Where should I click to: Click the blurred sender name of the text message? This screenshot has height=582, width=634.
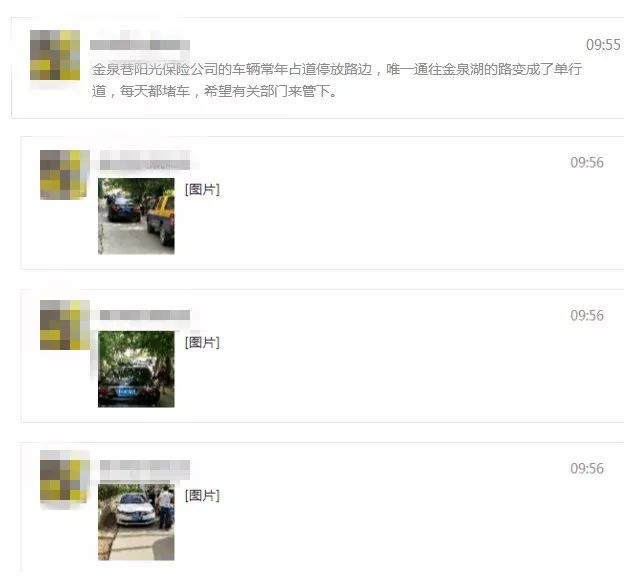point(140,44)
